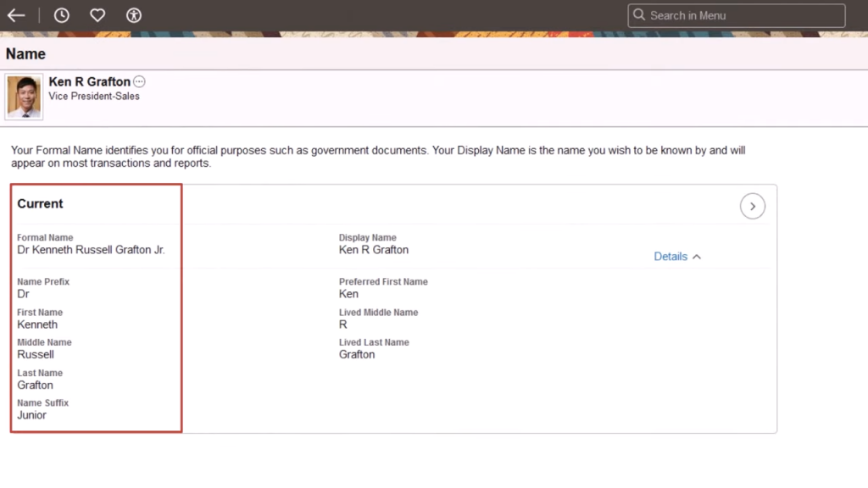Click the First Name value Kenneth
868x488 pixels.
coord(37,324)
